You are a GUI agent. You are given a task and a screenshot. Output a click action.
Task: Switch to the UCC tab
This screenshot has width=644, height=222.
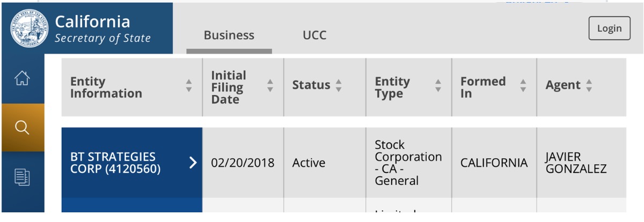[314, 35]
